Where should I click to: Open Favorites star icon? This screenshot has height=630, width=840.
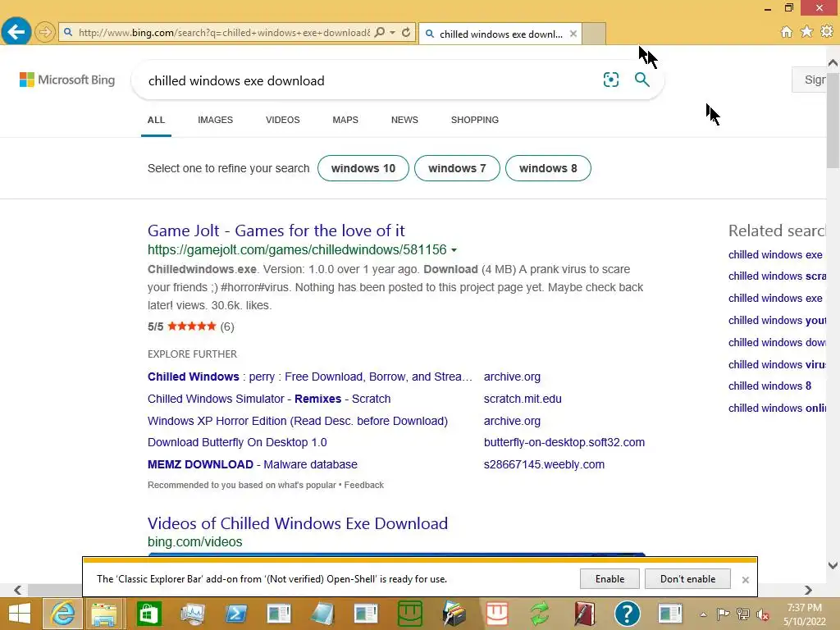[806, 32]
